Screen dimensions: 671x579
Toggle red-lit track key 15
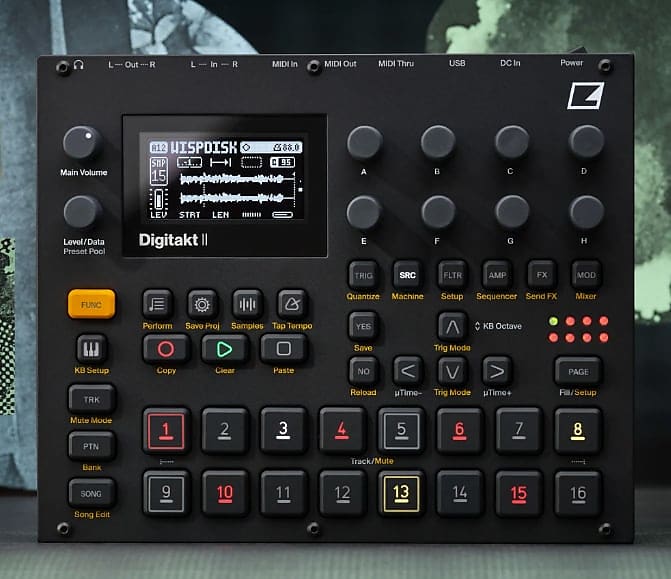519,494
